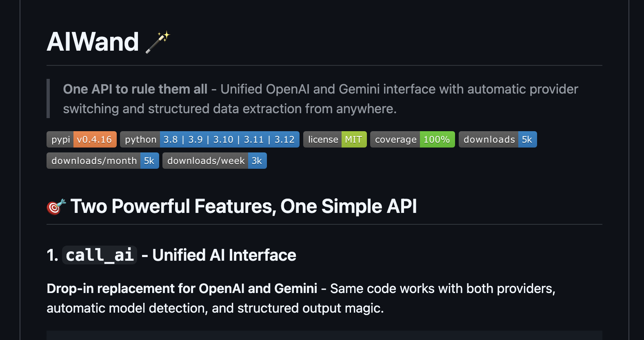This screenshot has width=644, height=340.
Task: Click the downloads/month 5k badge
Action: pyautogui.click(x=102, y=161)
